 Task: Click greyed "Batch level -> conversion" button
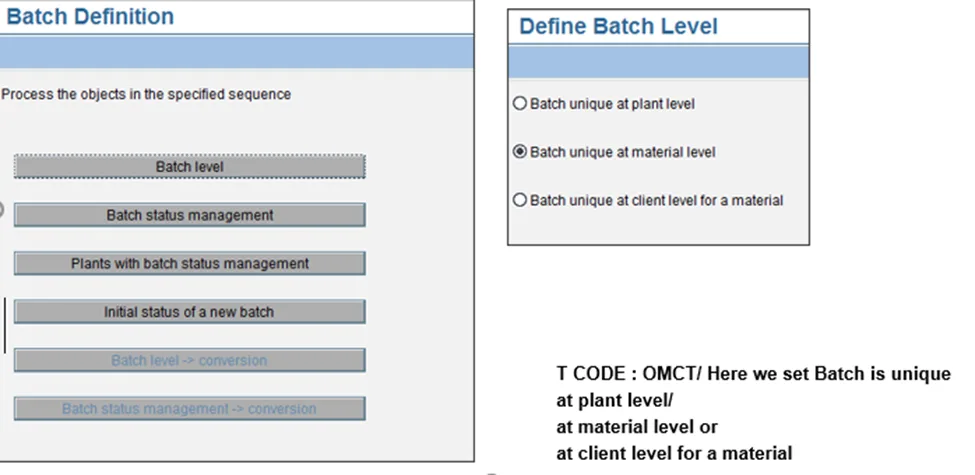[189, 360]
